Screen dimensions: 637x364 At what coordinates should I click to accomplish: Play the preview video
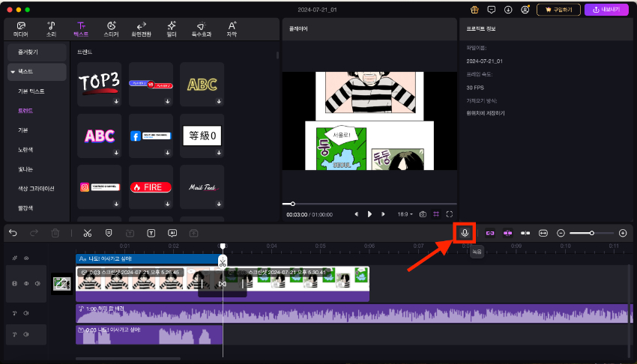click(x=369, y=214)
